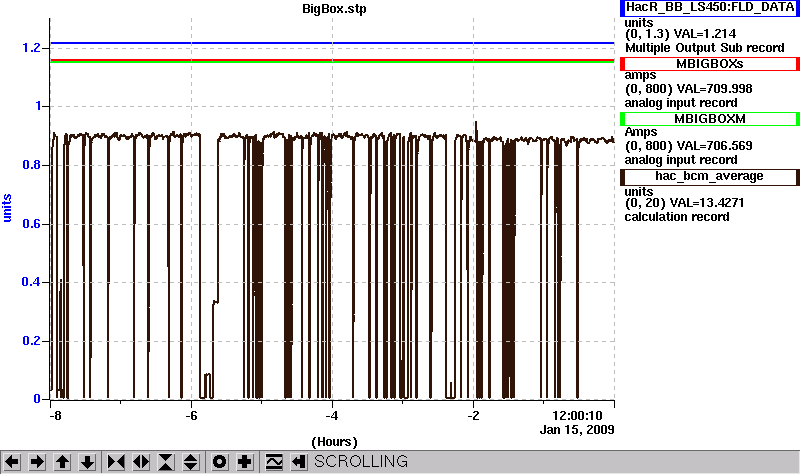
Task: Click the -8 hours x-axis label
Action: point(55,416)
